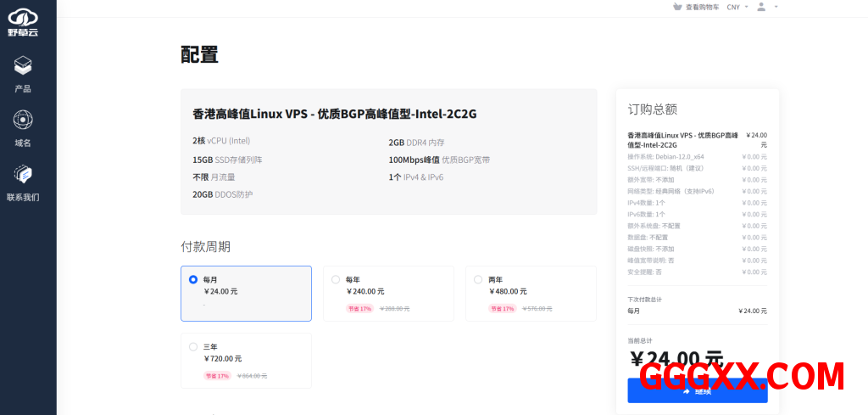Click the arrow icon on 继续 button
The image size is (868, 415).
tap(687, 391)
